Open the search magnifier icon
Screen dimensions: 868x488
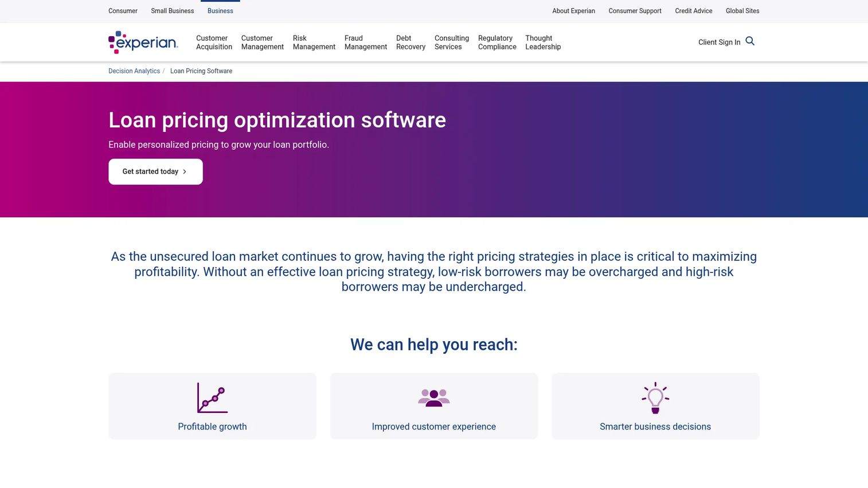click(x=750, y=41)
